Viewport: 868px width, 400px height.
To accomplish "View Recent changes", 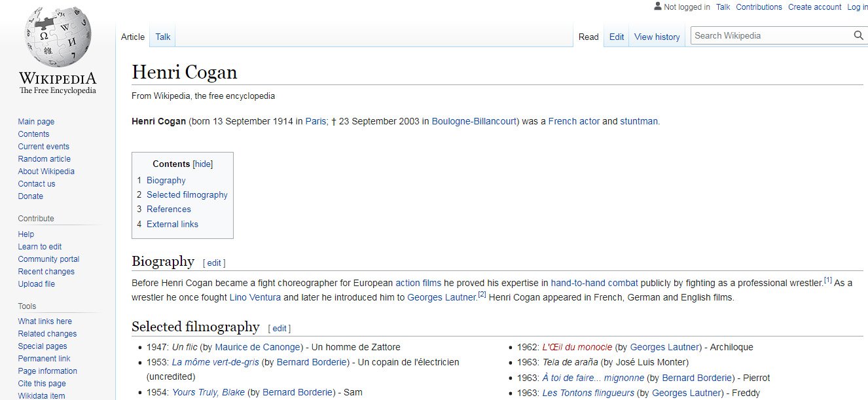I will click(x=46, y=272).
